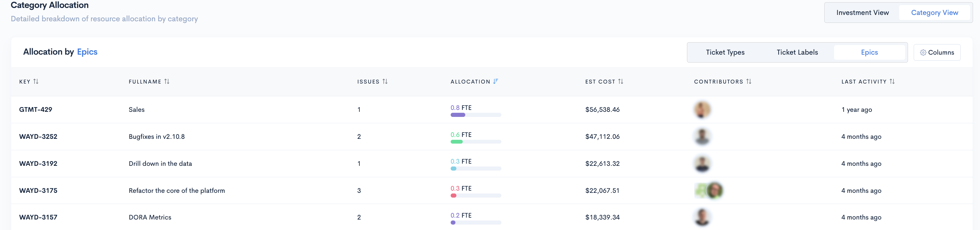The width and height of the screenshot is (980, 230).
Task: Click the Fullname column sort arrows
Action: (x=167, y=82)
